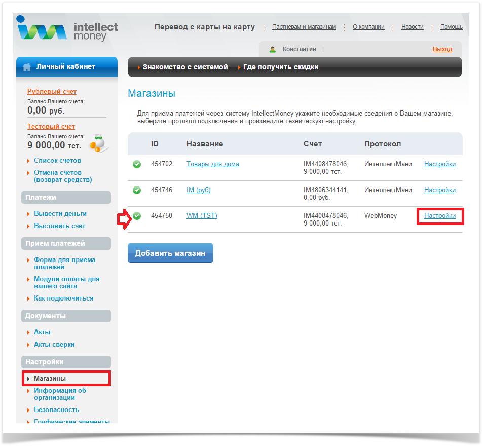Open the Рублевый счет account link
Image resolution: width=486 pixels, height=448 pixels.
(x=52, y=92)
